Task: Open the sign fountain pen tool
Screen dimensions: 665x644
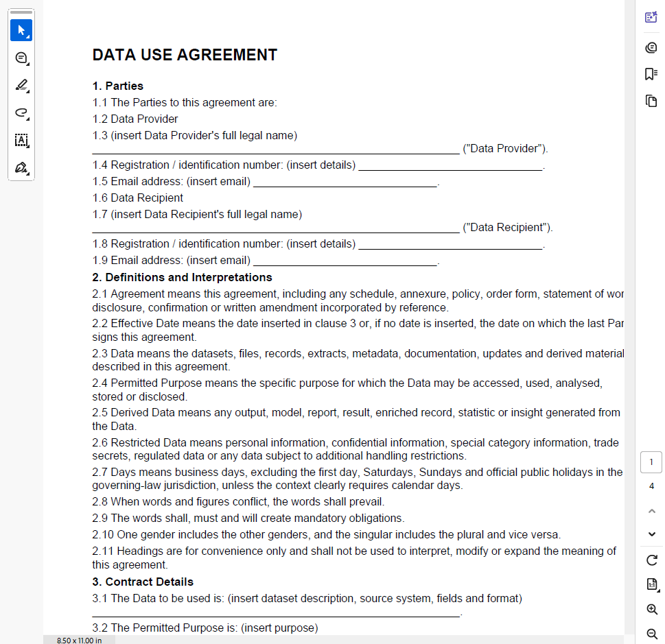Action: pos(21,168)
